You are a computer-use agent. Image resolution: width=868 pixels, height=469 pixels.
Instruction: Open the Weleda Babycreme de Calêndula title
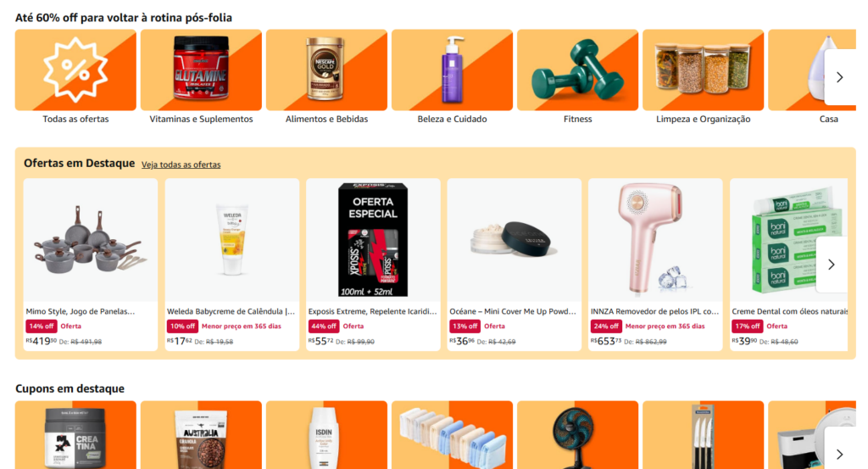[231, 311]
